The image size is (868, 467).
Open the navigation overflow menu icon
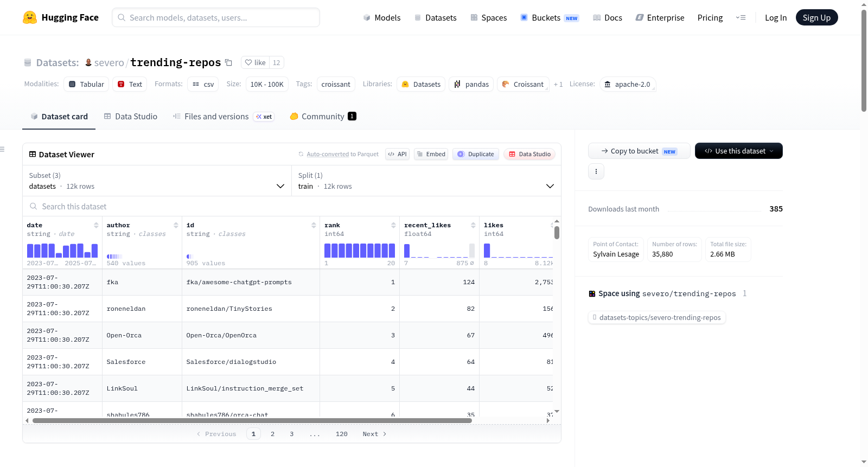741,17
